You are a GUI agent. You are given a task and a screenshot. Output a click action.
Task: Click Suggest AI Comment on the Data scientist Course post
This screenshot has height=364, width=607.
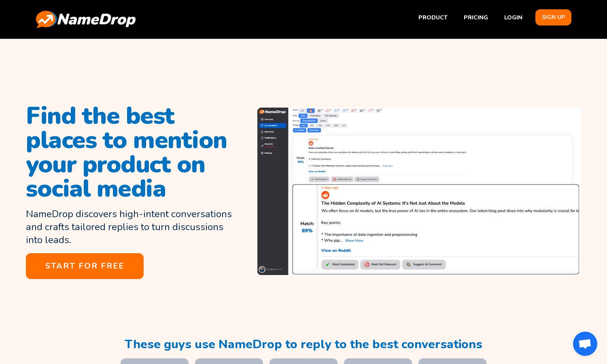[367, 179]
